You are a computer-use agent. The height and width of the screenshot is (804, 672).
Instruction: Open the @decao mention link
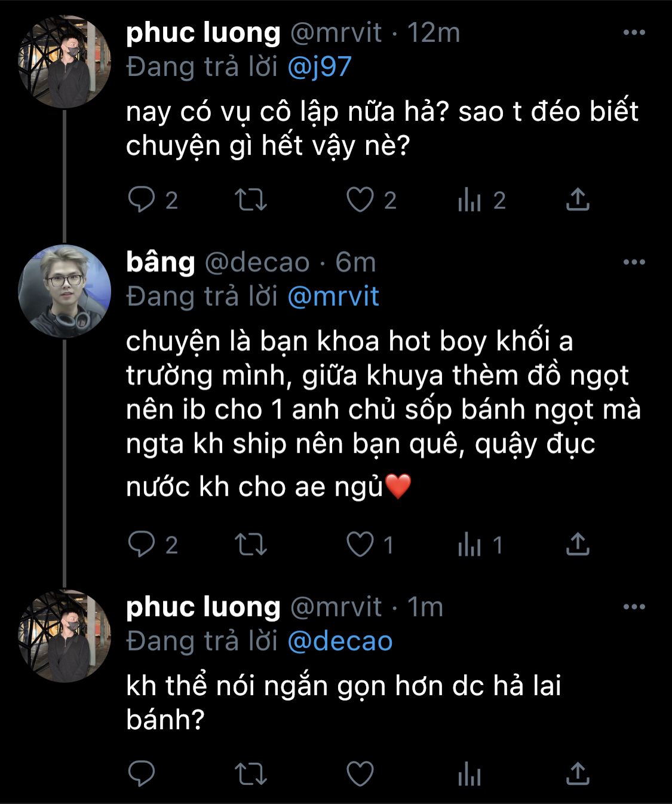pyautogui.click(x=340, y=641)
